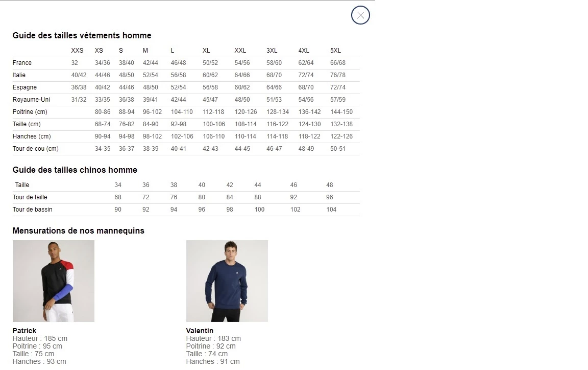
Task: Select the Valentin name label
Action: click(x=200, y=331)
